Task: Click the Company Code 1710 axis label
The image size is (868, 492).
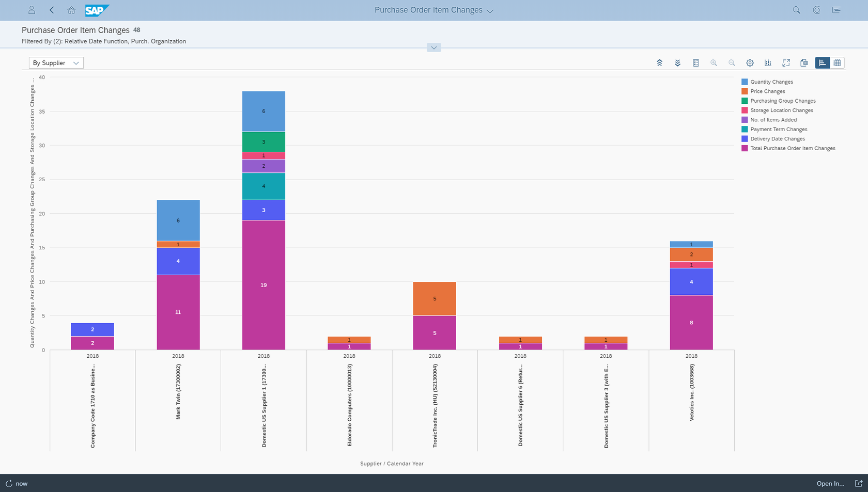Action: tap(92, 406)
